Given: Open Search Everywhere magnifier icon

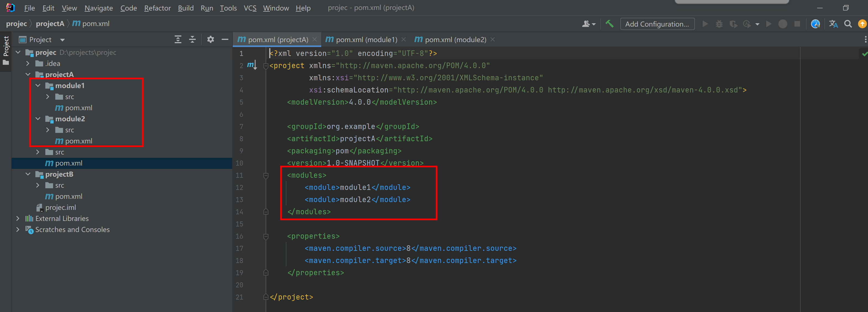Looking at the screenshot, I should coord(848,24).
